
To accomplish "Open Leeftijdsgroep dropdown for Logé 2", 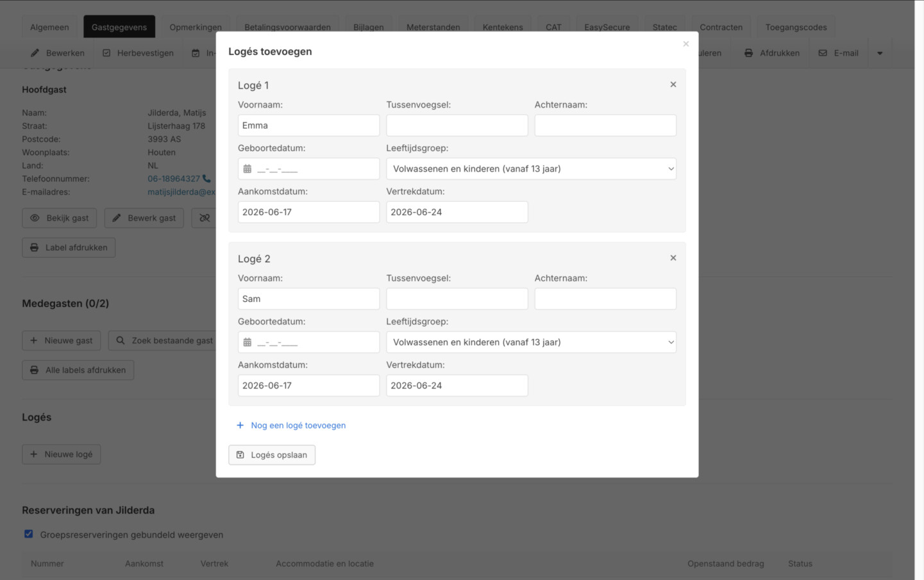I will click(x=531, y=342).
